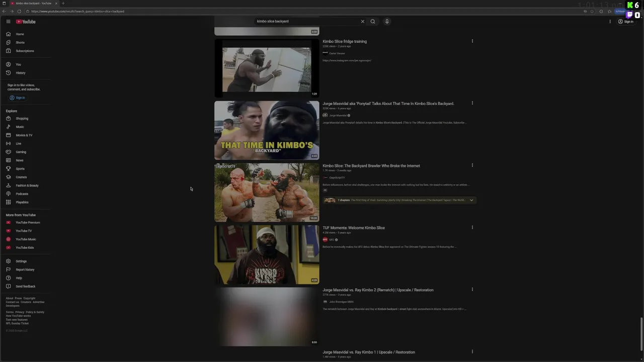Viewport: 644px width, 362px height.
Task: Click the Sign in button in header
Action: point(626,22)
